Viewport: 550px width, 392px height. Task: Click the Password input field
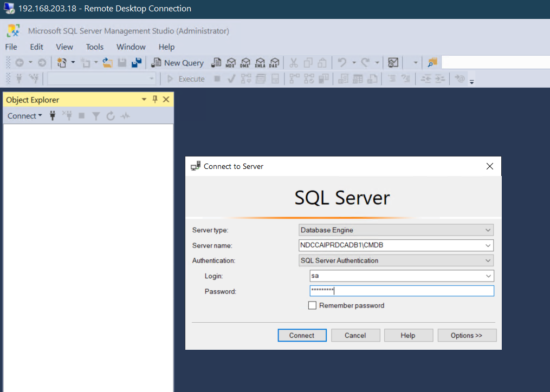coord(402,291)
